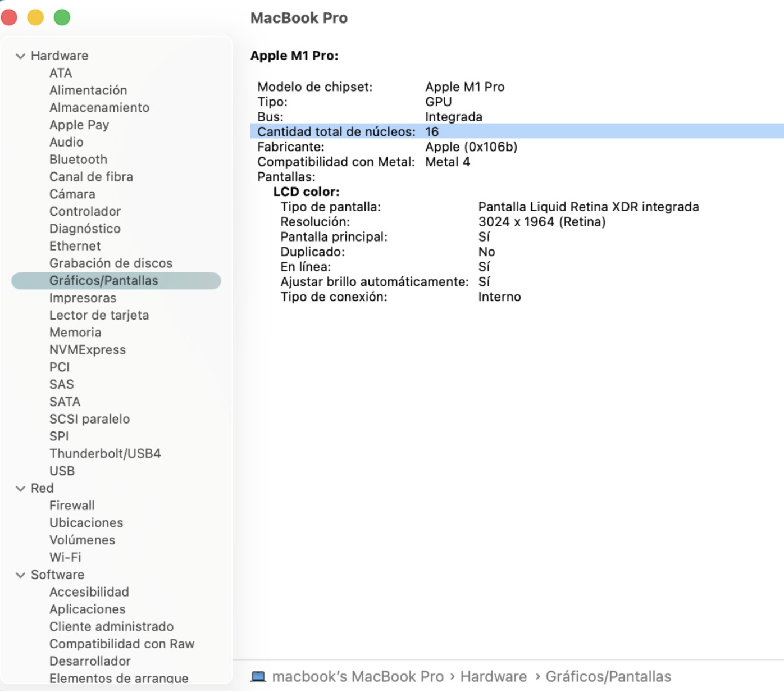The image size is (784, 692).
Task: Select Memoria in the sidebar
Action: coord(75,333)
